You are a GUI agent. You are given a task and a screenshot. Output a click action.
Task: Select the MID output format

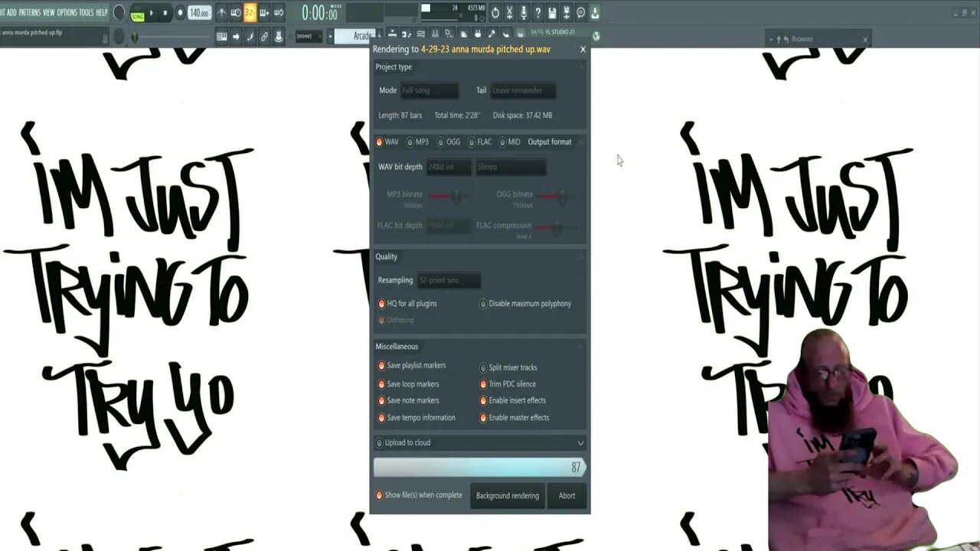[510, 142]
